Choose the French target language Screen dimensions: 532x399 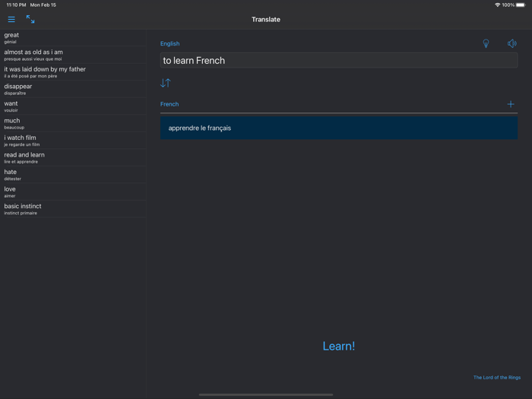(169, 104)
